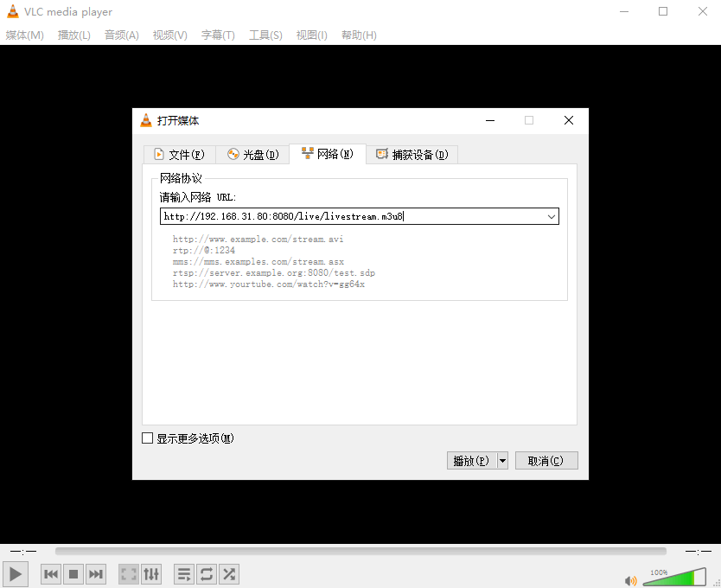
Task: Switch to the 文件(F) tab
Action: point(179,155)
